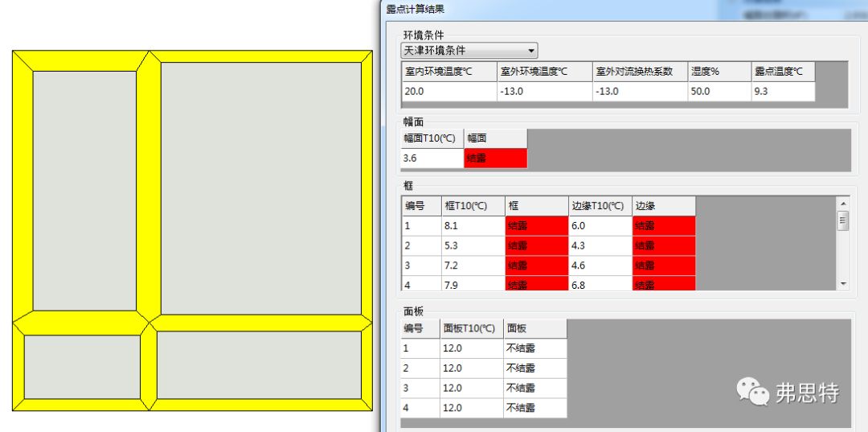This screenshot has height=432, width=868.
Task: Select the 幅面T10 value 3.6 cell
Action: pos(432,158)
